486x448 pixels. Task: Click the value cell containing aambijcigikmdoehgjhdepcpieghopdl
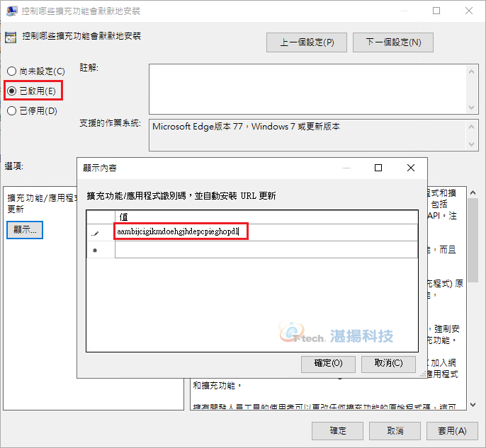266,232
